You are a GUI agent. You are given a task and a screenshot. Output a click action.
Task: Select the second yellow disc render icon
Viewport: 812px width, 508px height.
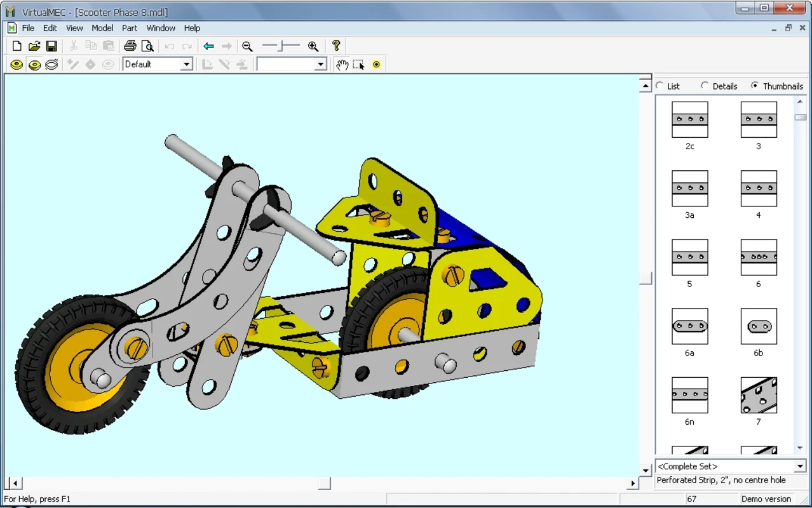coord(34,64)
